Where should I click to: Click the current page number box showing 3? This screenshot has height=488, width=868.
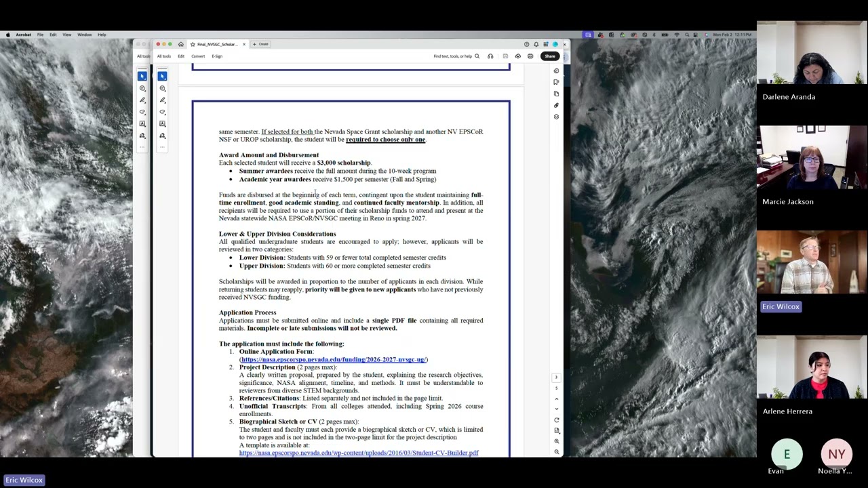coord(557,378)
